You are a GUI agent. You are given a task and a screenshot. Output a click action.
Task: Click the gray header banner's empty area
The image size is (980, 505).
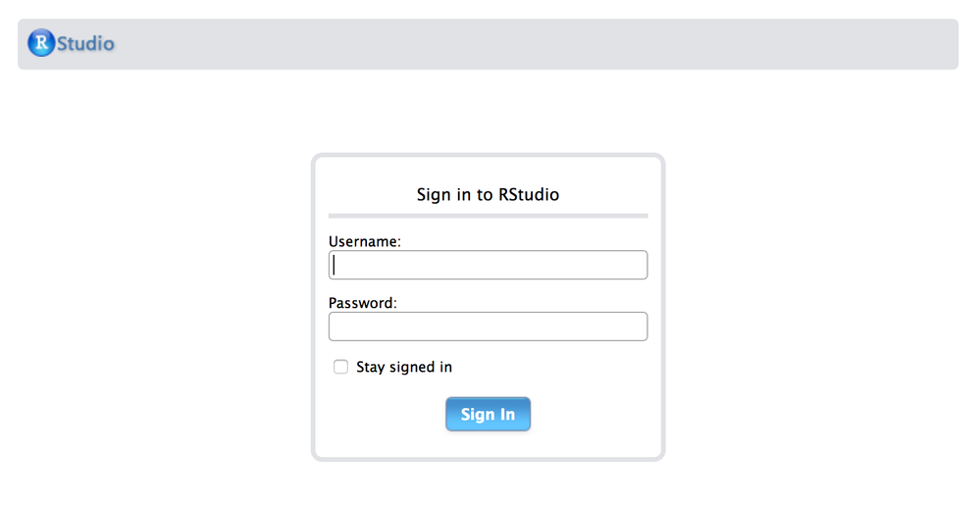point(540,44)
